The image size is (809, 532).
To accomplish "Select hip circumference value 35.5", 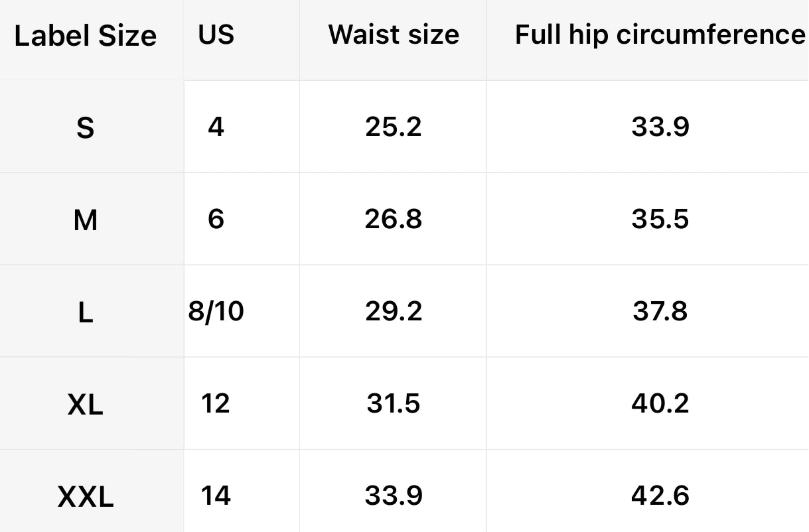I will tap(660, 218).
